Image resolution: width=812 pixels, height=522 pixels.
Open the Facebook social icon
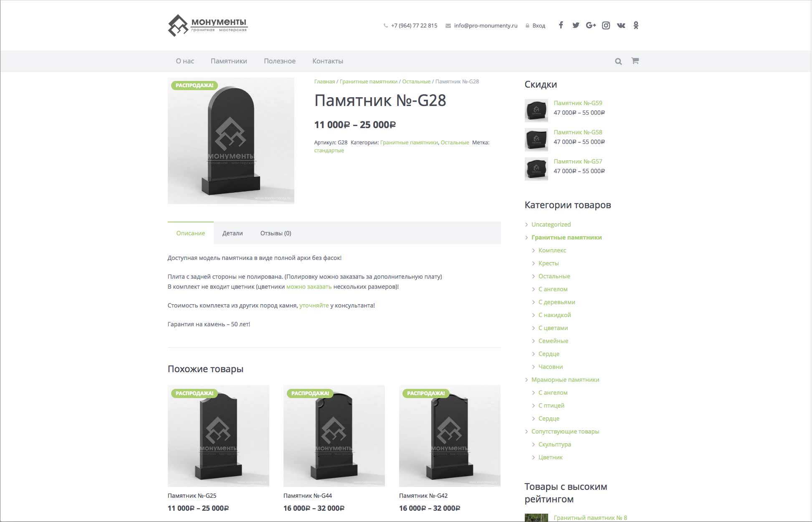coord(561,25)
